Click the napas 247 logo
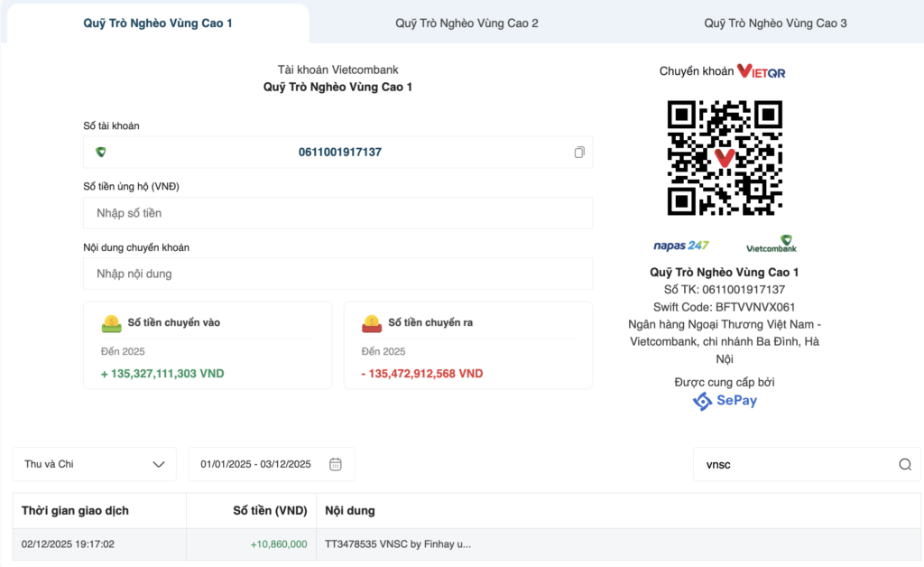 pyautogui.click(x=681, y=245)
